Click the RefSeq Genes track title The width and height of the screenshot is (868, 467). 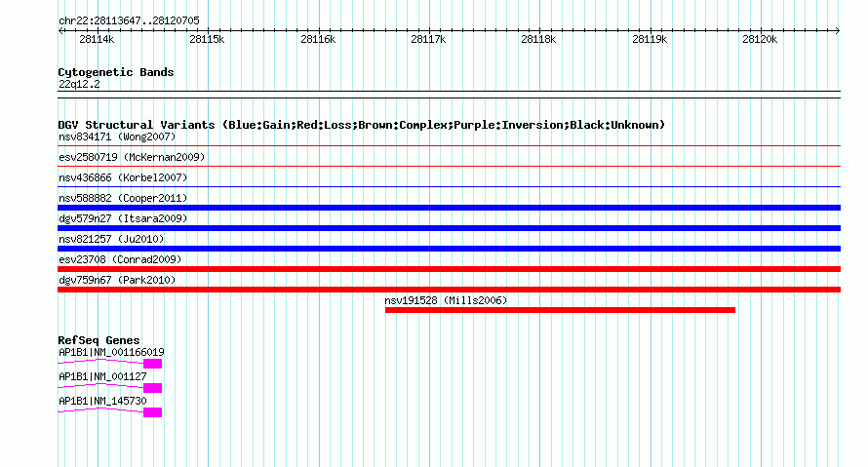[x=99, y=340]
